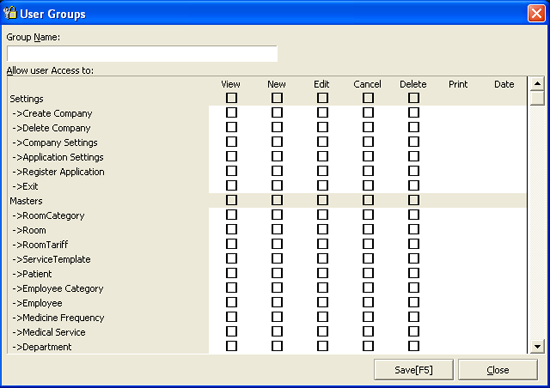Enable Edit for Create Company

pos(323,113)
